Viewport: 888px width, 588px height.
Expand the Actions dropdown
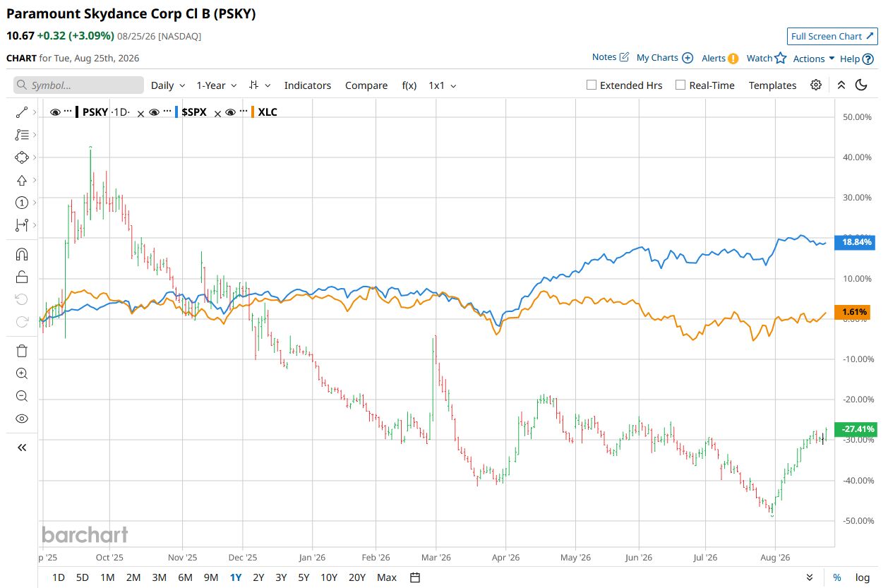[814, 59]
